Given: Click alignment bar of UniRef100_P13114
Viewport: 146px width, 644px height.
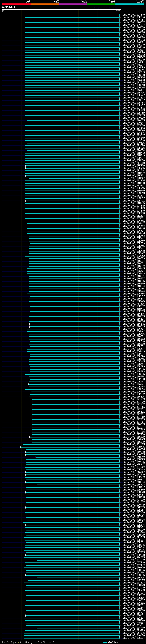Looking at the screenshot, I should 72,50.
